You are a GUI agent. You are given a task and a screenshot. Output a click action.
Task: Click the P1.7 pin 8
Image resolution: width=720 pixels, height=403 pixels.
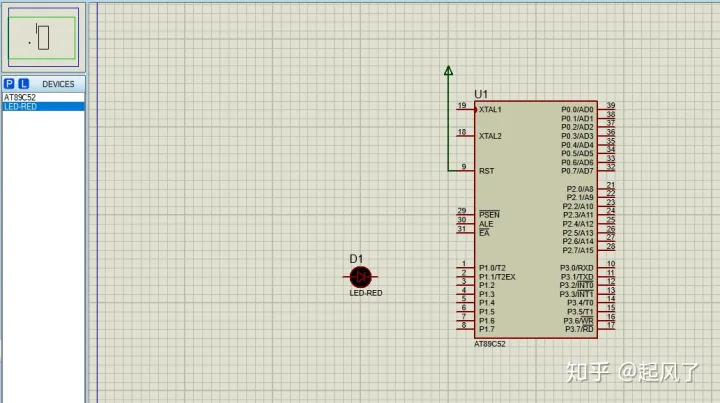point(465,329)
